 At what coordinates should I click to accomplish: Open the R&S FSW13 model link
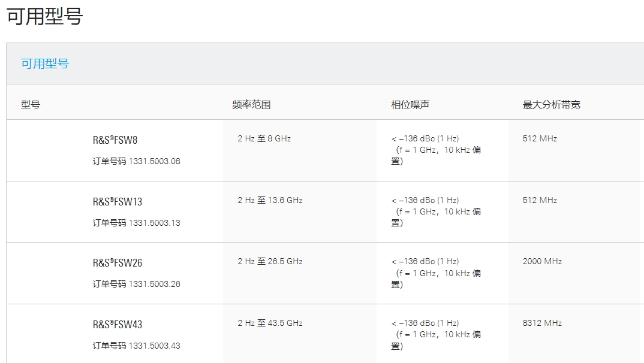point(118,202)
